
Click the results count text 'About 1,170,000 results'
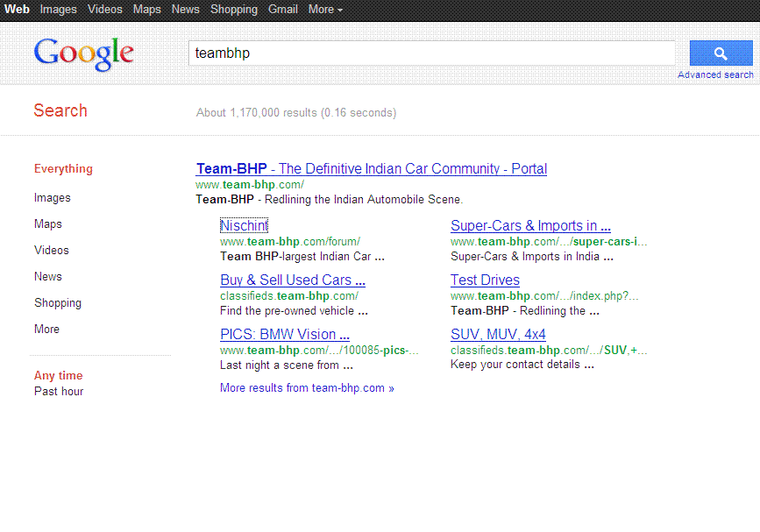point(257,113)
